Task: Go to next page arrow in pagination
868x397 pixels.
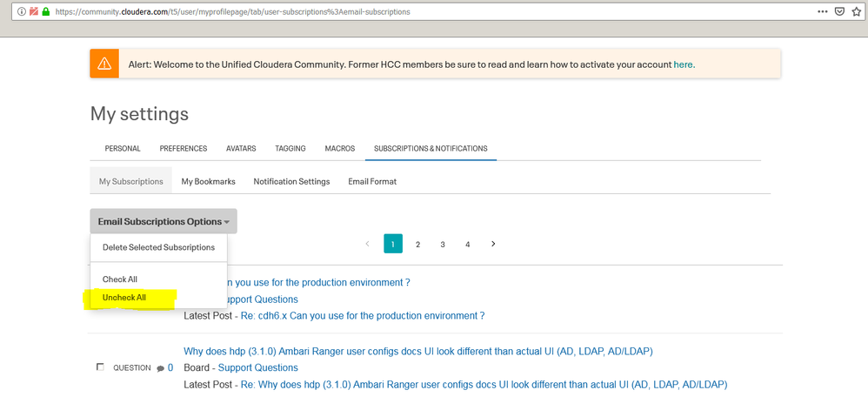Action: click(493, 244)
